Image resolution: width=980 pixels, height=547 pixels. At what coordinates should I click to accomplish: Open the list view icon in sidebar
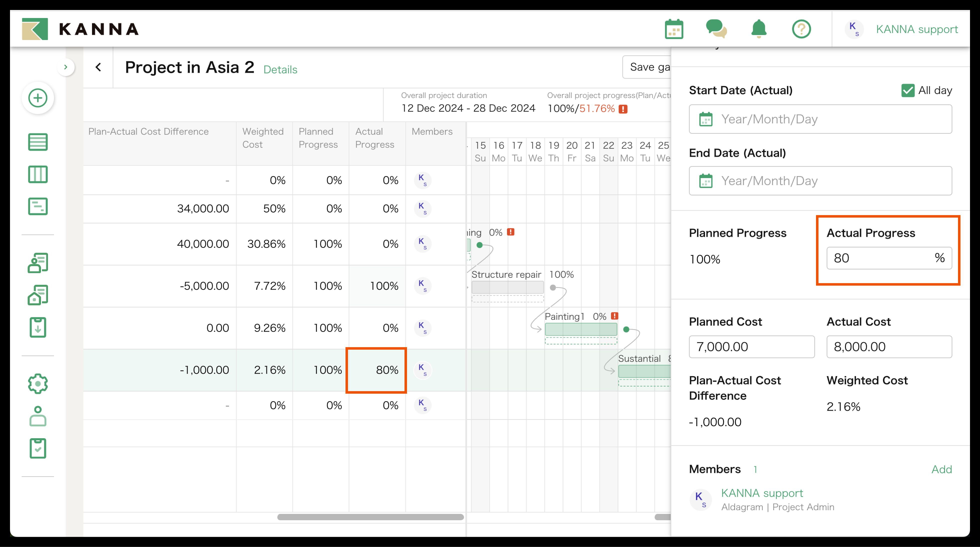click(x=38, y=142)
